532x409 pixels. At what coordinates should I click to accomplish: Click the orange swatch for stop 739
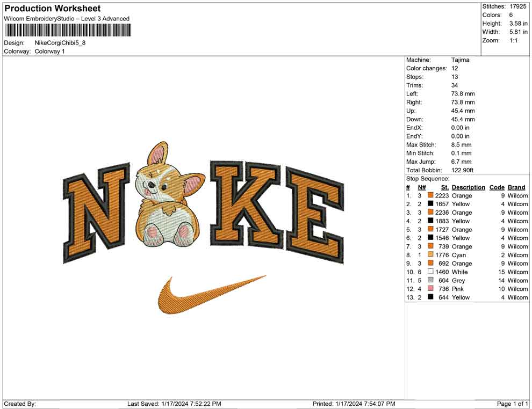tap(430, 246)
